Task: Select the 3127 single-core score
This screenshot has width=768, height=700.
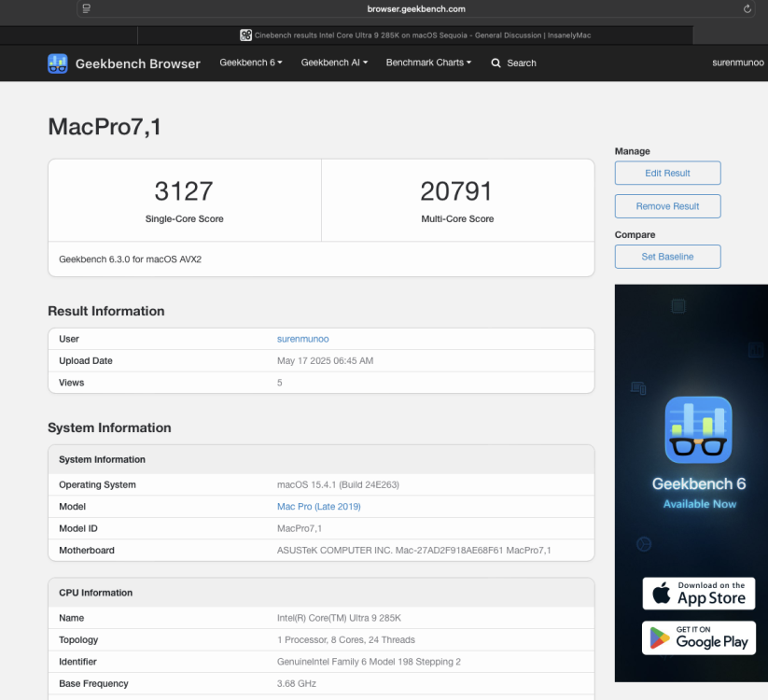Action: click(184, 191)
